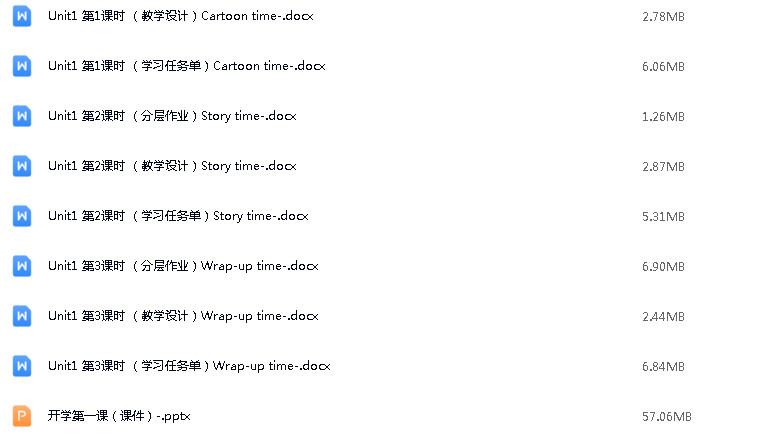Click Word icon of 分层作业 Wrap-up time file
Image resolution: width=772 pixels, height=437 pixels.
pos(22,266)
